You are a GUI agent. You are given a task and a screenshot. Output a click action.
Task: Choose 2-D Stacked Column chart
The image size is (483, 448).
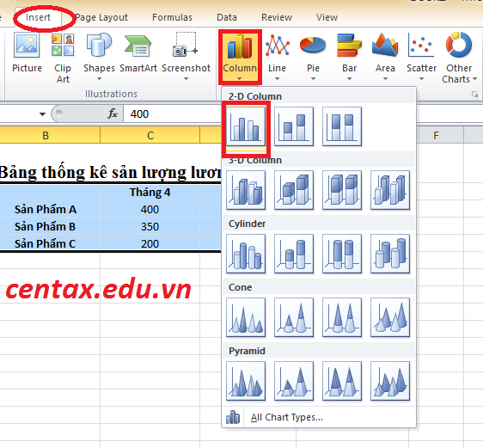tap(294, 126)
